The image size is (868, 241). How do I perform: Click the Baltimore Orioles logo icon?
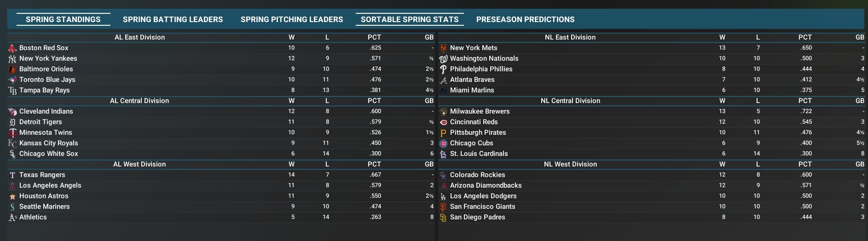click(x=12, y=69)
